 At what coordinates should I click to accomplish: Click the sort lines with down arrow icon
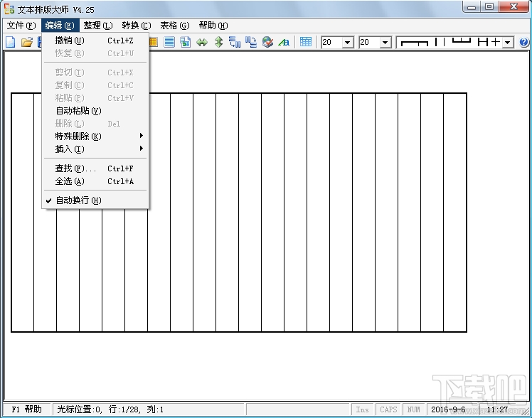(x=235, y=42)
